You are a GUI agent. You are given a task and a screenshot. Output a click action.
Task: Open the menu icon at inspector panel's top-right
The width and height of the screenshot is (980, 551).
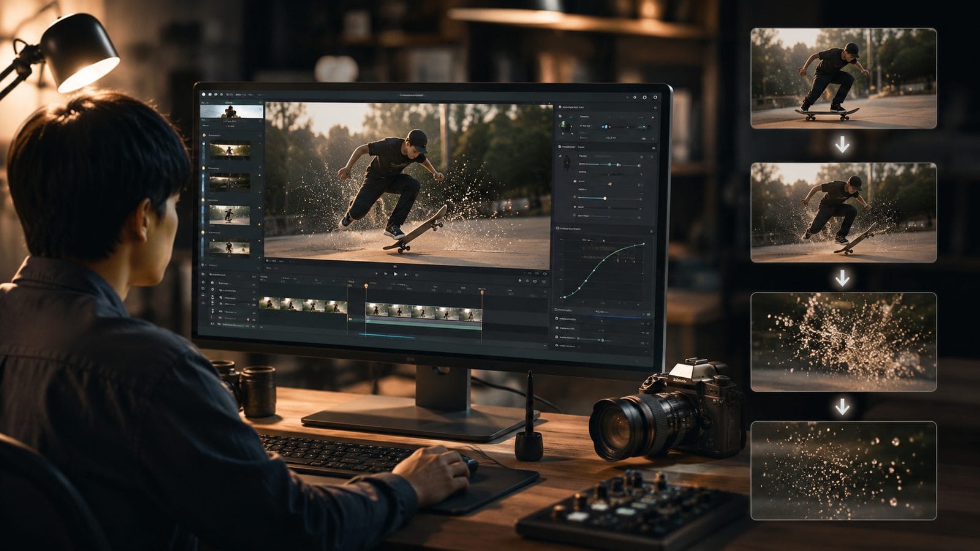655,108
